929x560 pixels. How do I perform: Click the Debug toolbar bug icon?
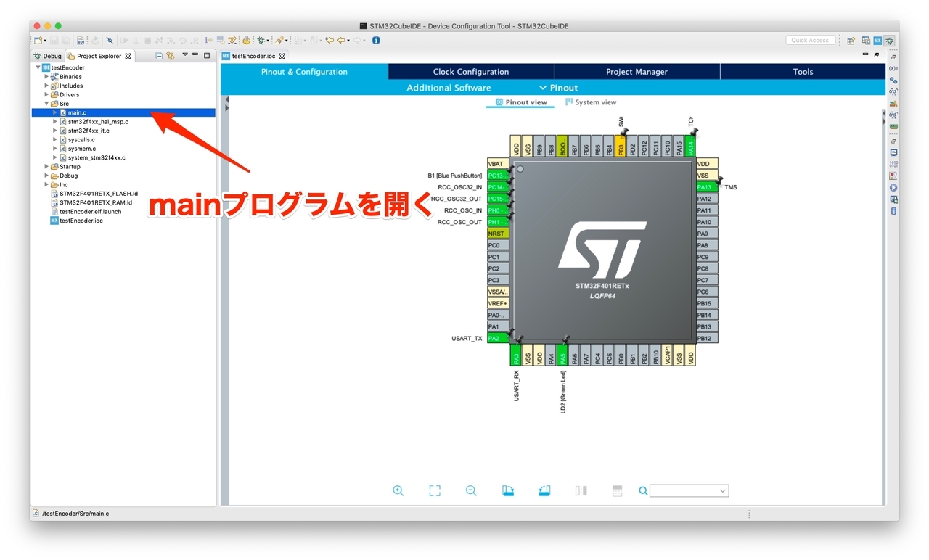261,41
